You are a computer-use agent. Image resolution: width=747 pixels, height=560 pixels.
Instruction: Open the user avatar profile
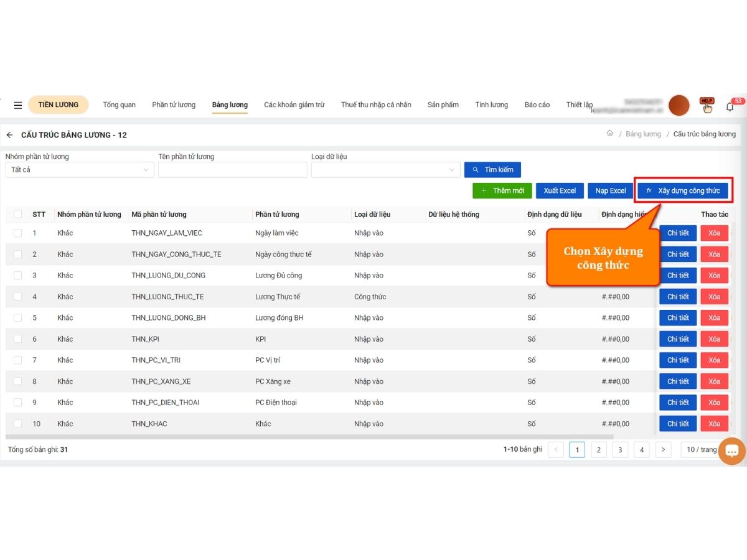679,106
